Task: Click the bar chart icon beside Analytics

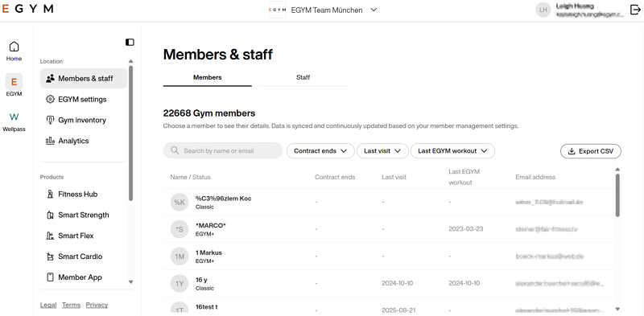Action: [50, 141]
